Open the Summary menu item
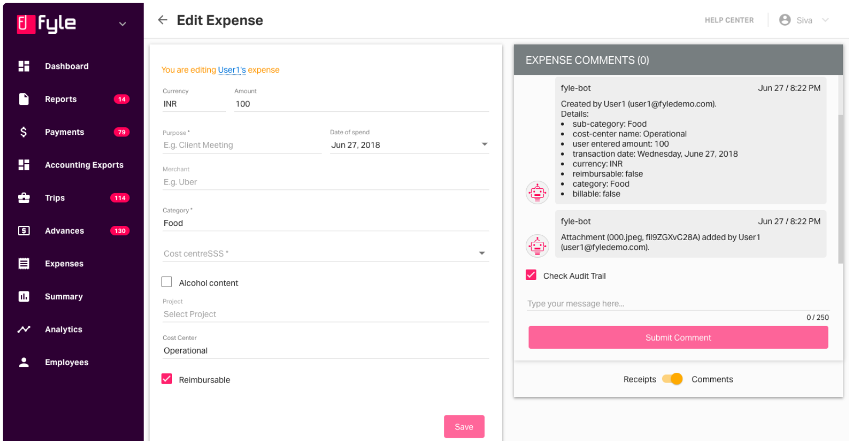 64,296
